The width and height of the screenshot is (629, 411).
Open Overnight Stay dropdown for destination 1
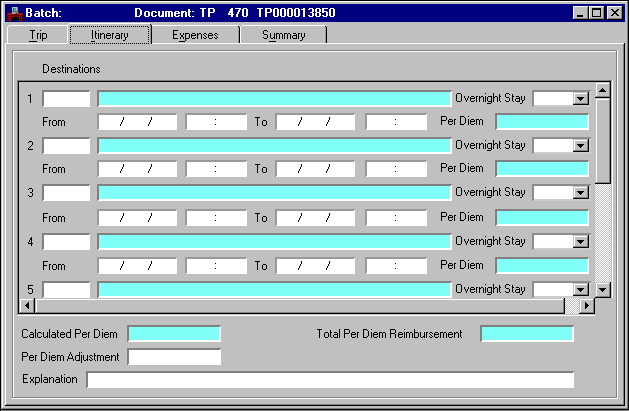580,99
